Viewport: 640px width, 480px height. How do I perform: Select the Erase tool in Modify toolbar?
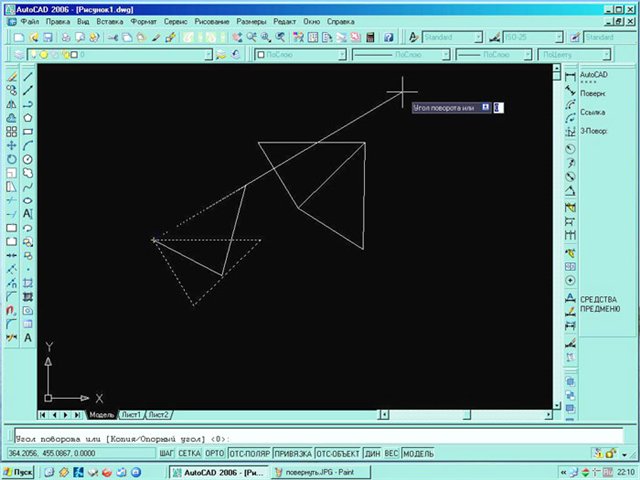tap(11, 76)
